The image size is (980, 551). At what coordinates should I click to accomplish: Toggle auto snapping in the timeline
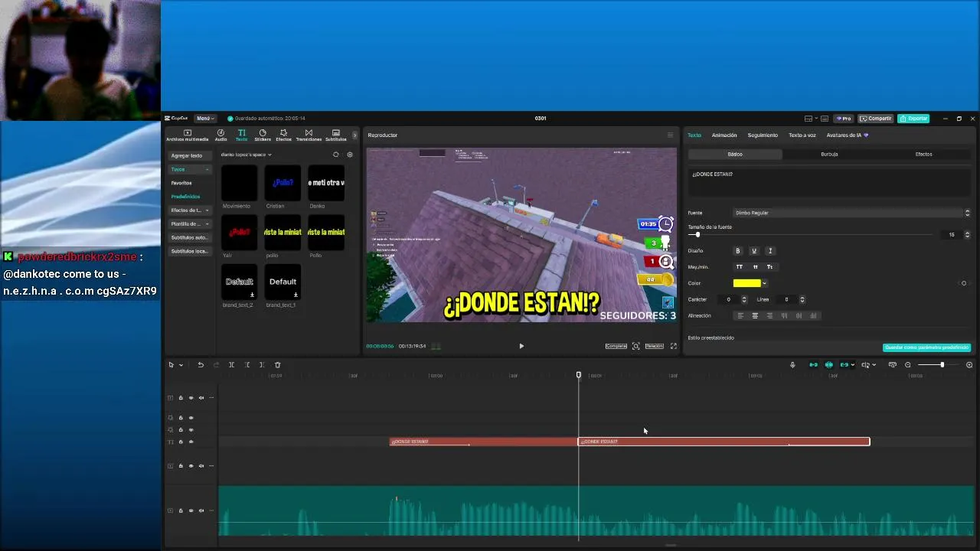(x=828, y=365)
